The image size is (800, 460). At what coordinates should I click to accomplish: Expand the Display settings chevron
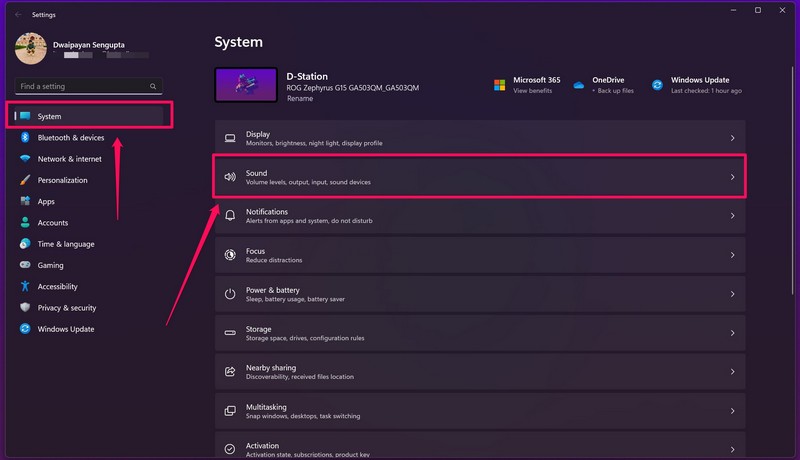pos(732,138)
